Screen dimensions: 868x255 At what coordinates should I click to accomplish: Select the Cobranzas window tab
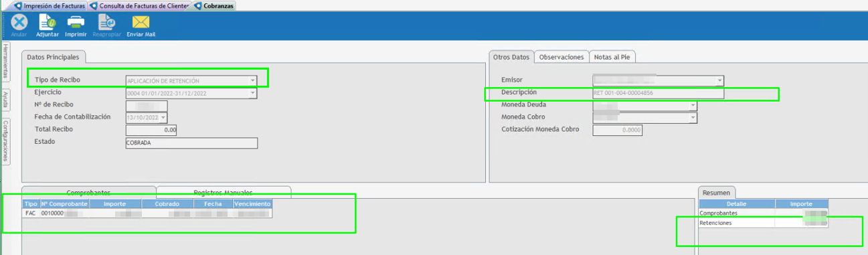(x=213, y=5)
